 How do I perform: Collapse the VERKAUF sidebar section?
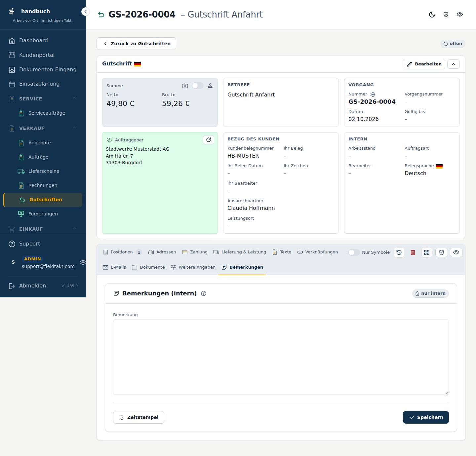point(74,128)
